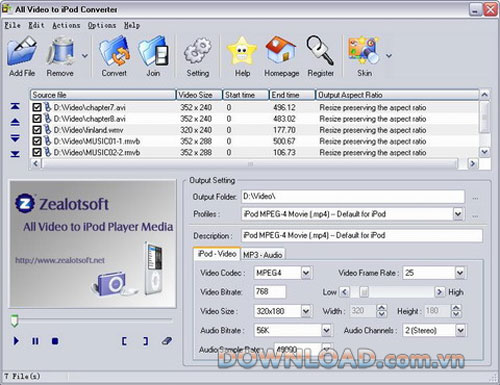Click the Add File toolbar icon

(22, 51)
